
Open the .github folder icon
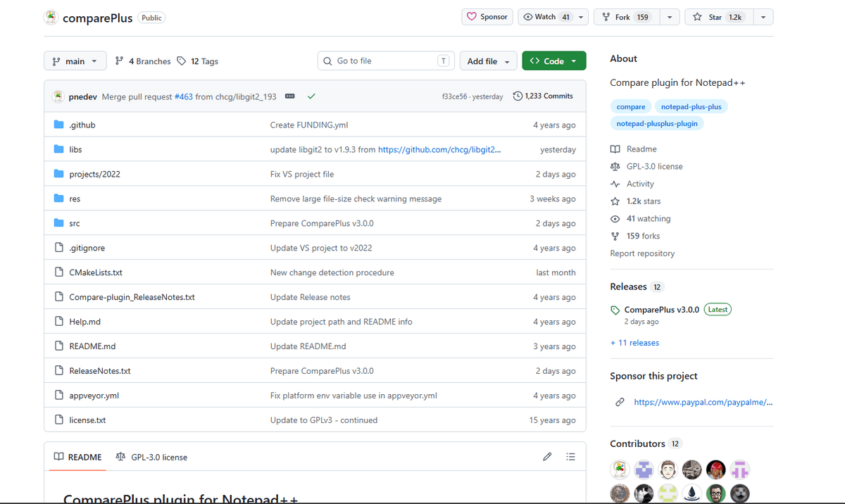tap(59, 125)
